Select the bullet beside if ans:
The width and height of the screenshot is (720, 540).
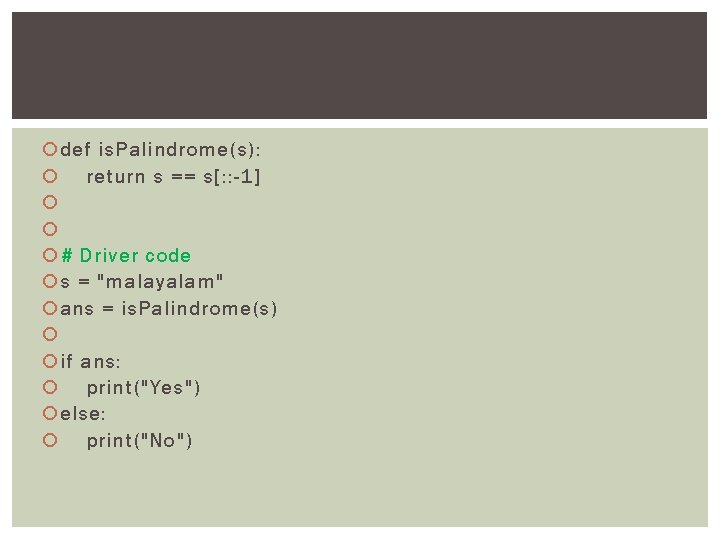(x=50, y=361)
